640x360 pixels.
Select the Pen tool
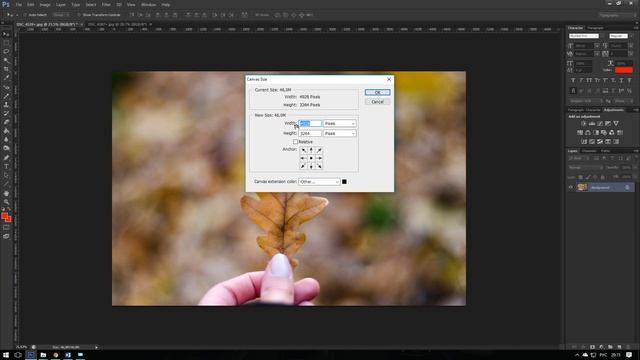6,158
